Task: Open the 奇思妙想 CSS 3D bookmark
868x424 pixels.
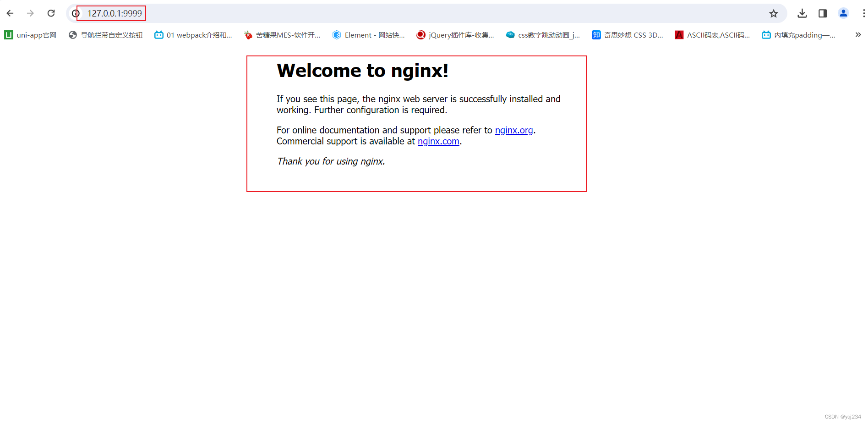Action: [x=628, y=35]
